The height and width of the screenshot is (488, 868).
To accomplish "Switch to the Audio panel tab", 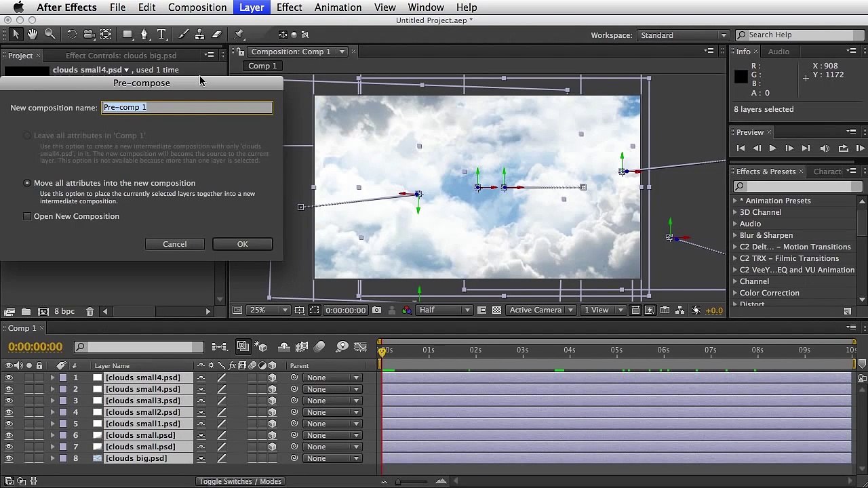I will [778, 52].
